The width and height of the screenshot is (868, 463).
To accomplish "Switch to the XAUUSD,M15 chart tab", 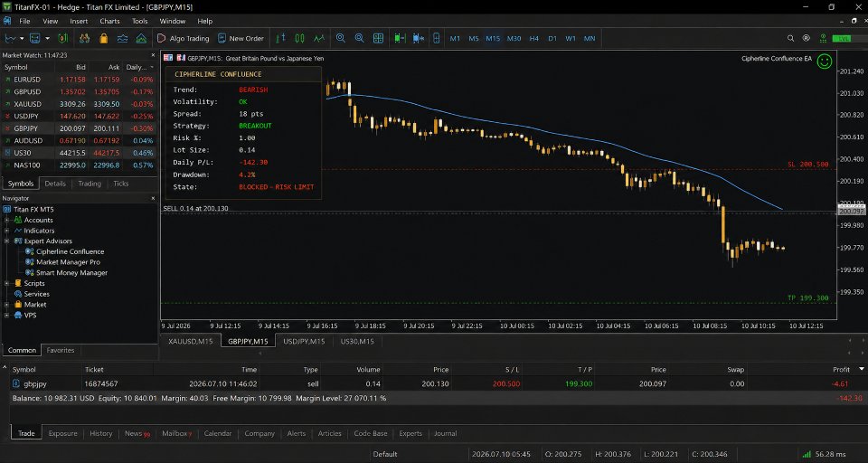I will pos(191,341).
